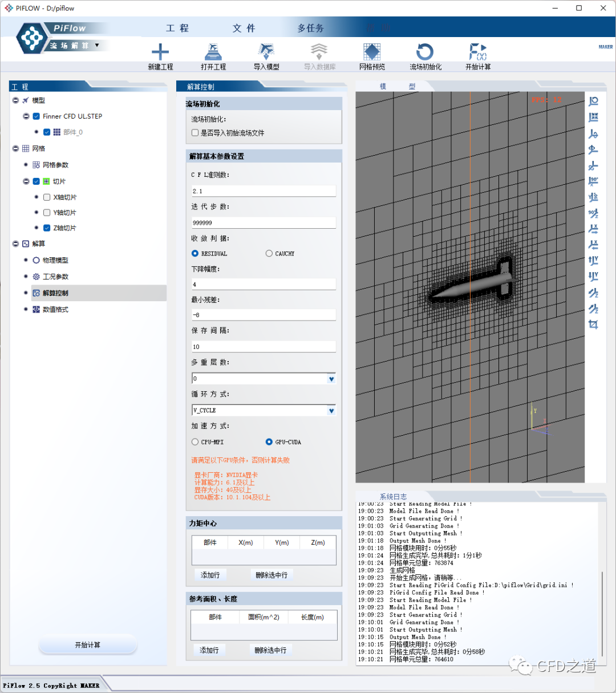Switch to the 多任务 tab
The image size is (616, 693).
310,28
